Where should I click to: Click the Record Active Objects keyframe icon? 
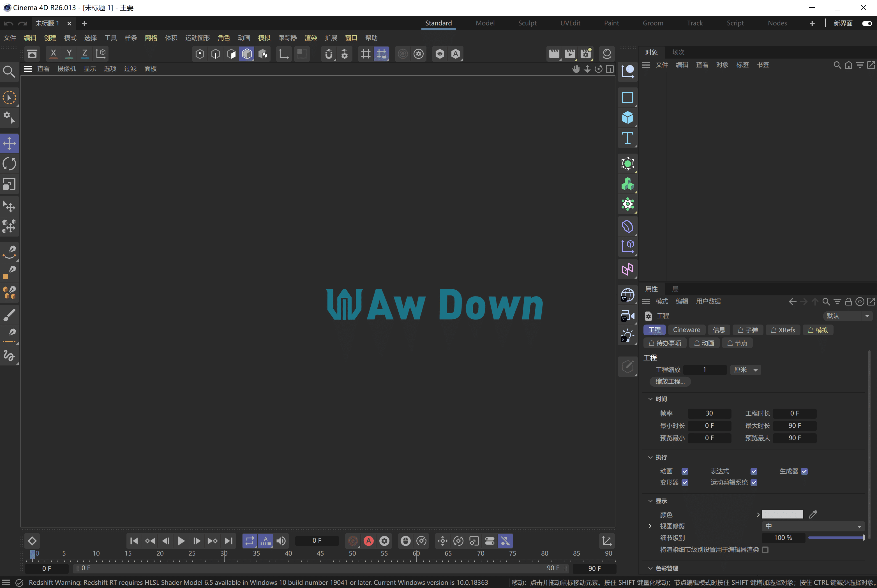coord(353,541)
